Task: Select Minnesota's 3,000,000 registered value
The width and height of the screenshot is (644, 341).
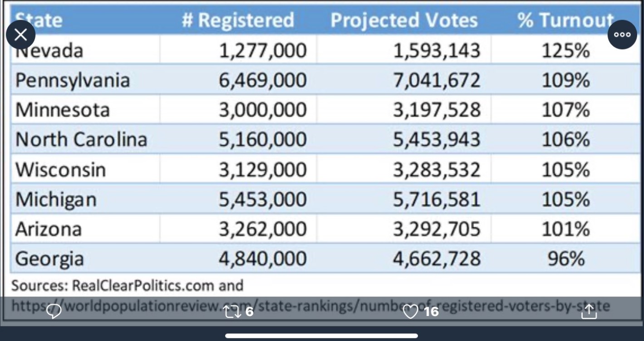Action: click(263, 110)
